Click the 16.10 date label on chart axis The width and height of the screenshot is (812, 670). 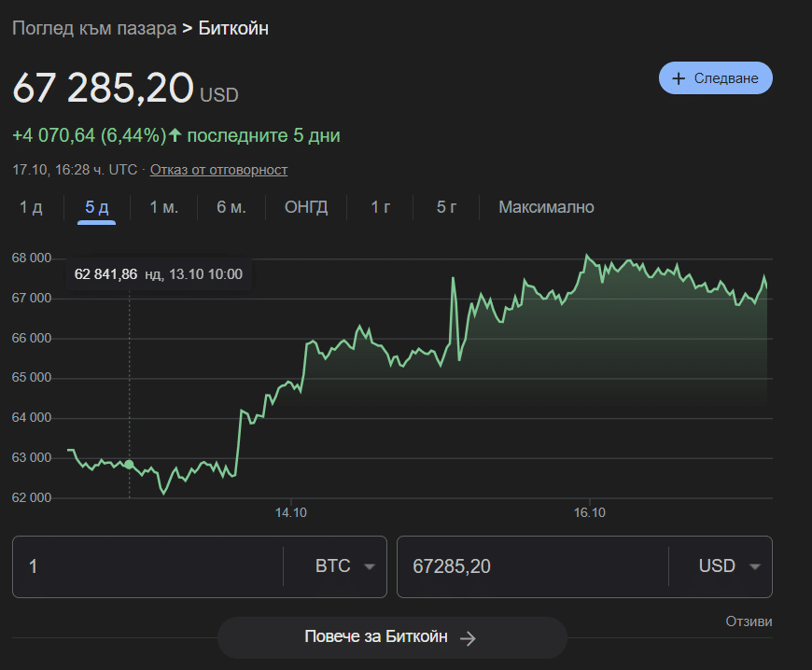589,512
